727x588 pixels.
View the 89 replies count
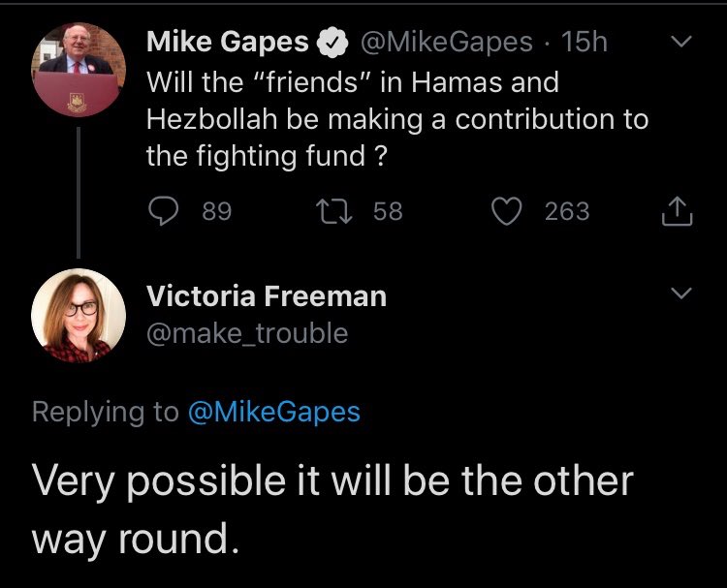[217, 211]
